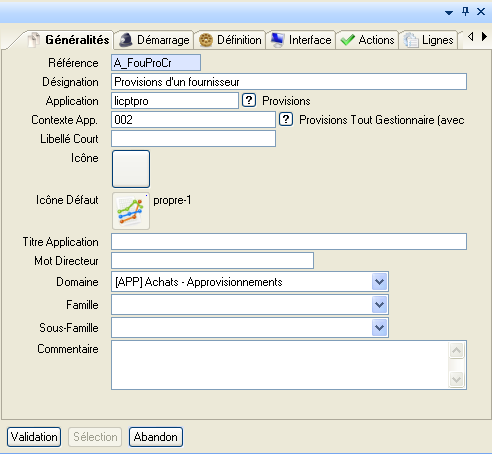Click the Abandon button
This screenshot has height=454, width=492.
pyautogui.click(x=156, y=437)
